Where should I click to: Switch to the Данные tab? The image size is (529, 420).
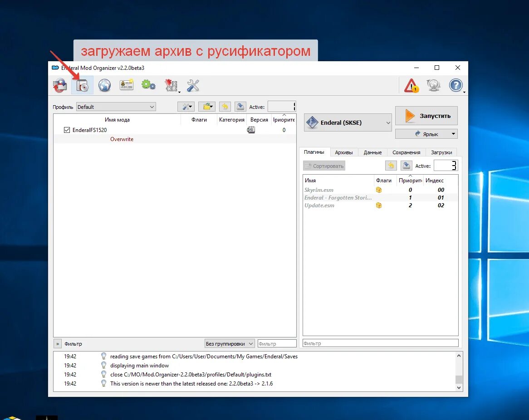(x=372, y=152)
